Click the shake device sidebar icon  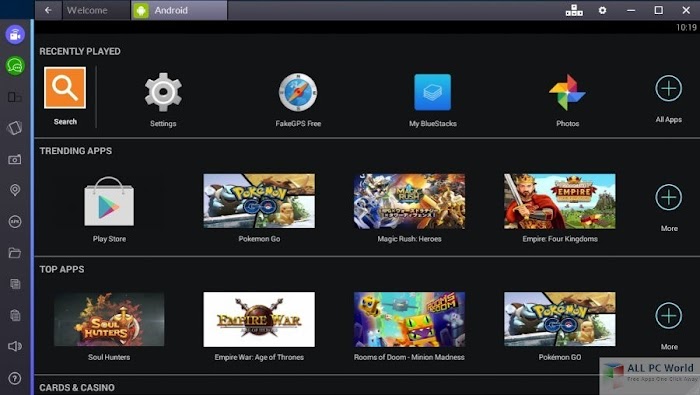(15, 128)
